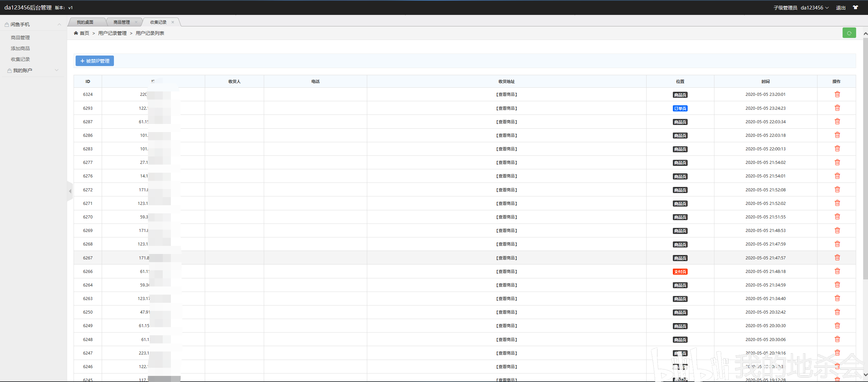The width and height of the screenshot is (868, 382).
Task: Click the delete icon for record 6277
Action: pyautogui.click(x=837, y=163)
